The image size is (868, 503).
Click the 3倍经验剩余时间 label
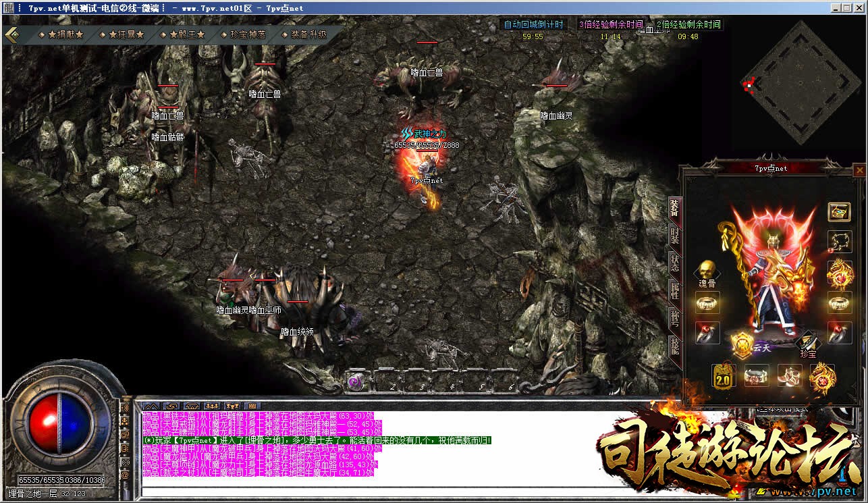click(611, 24)
